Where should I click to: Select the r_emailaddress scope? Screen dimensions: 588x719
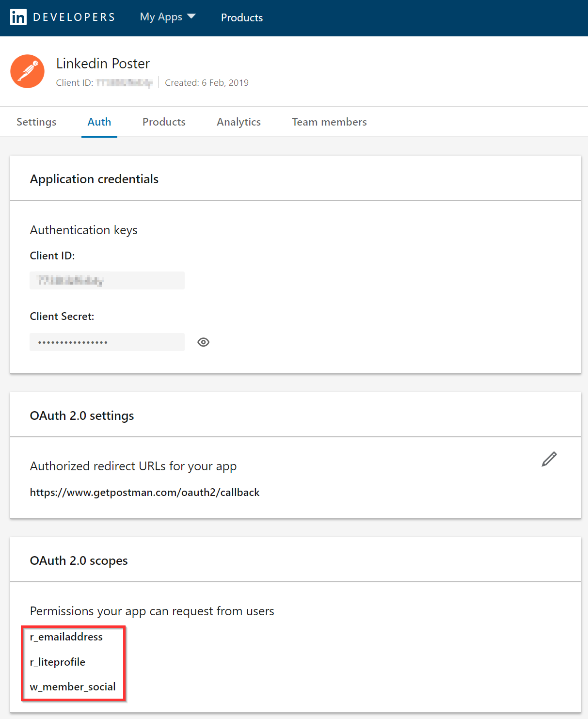click(x=66, y=637)
